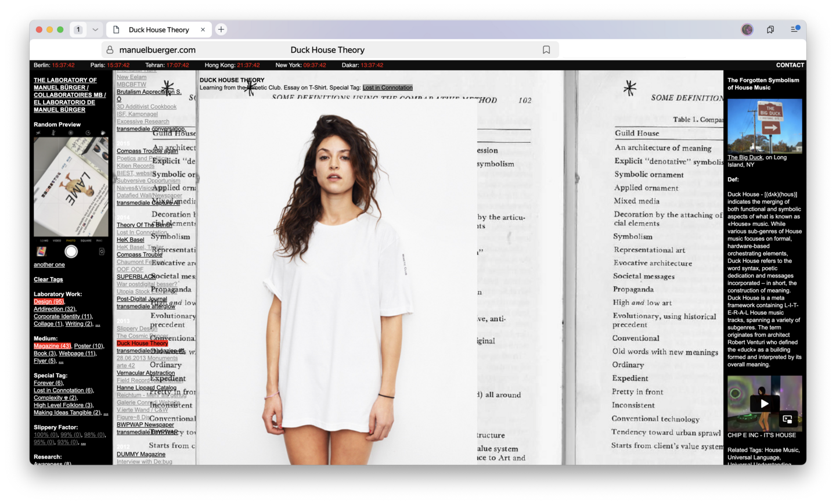
Task: Click the padlock site security icon
Action: click(x=110, y=50)
